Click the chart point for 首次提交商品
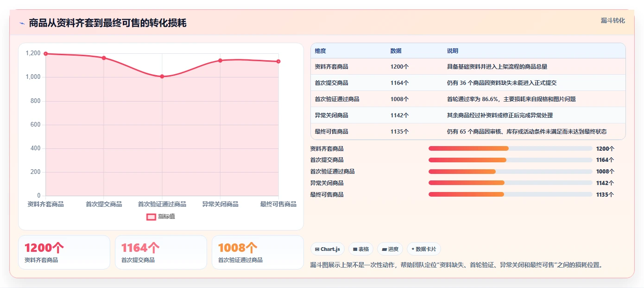This screenshot has width=644, height=288. (x=104, y=58)
